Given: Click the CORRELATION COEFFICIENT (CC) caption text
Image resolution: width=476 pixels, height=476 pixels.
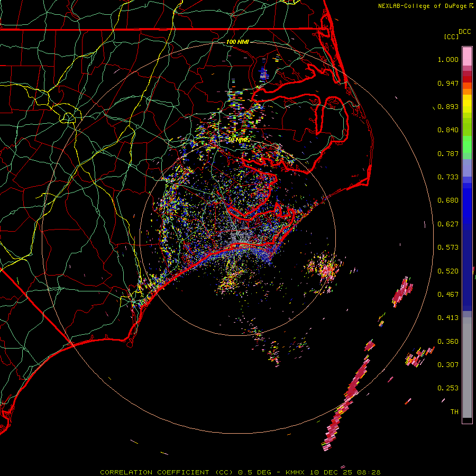Looking at the screenshot, I should (167, 472).
